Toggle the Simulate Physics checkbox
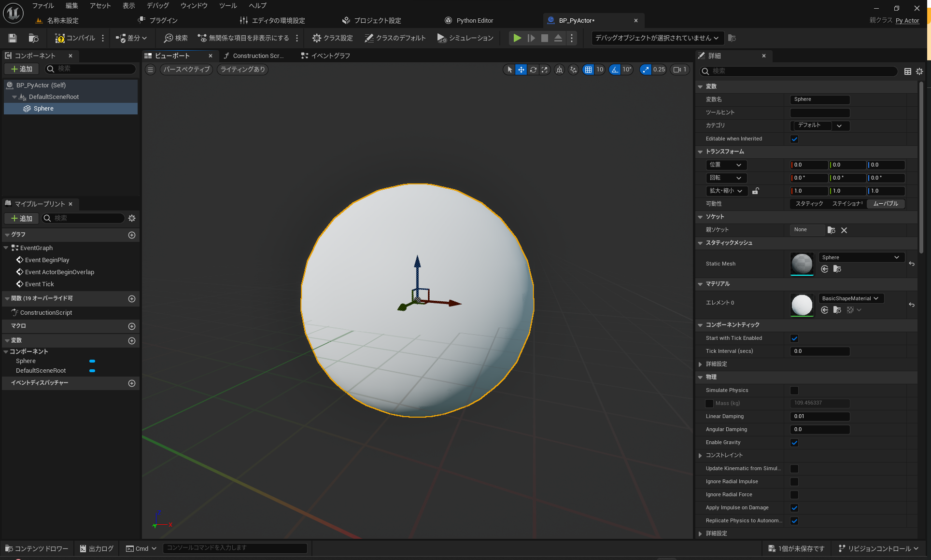The image size is (931, 560). point(794,390)
